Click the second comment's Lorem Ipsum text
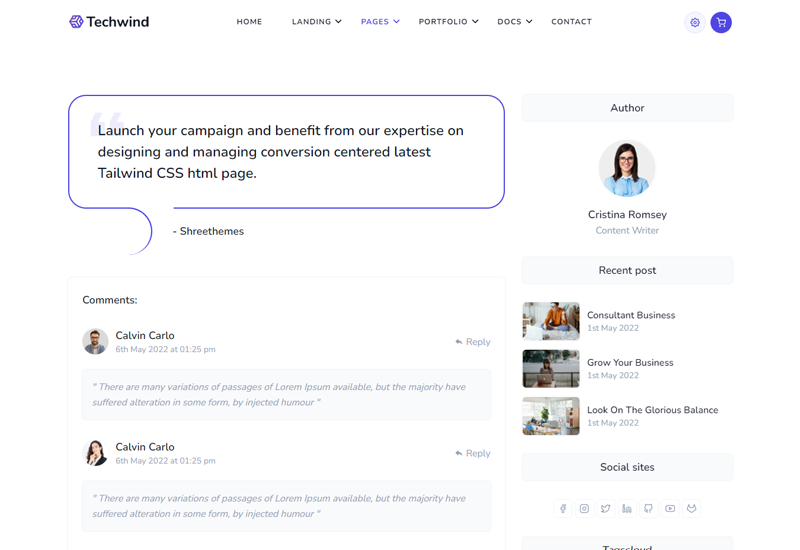Image resolution: width=800 pixels, height=550 pixels. (x=279, y=506)
